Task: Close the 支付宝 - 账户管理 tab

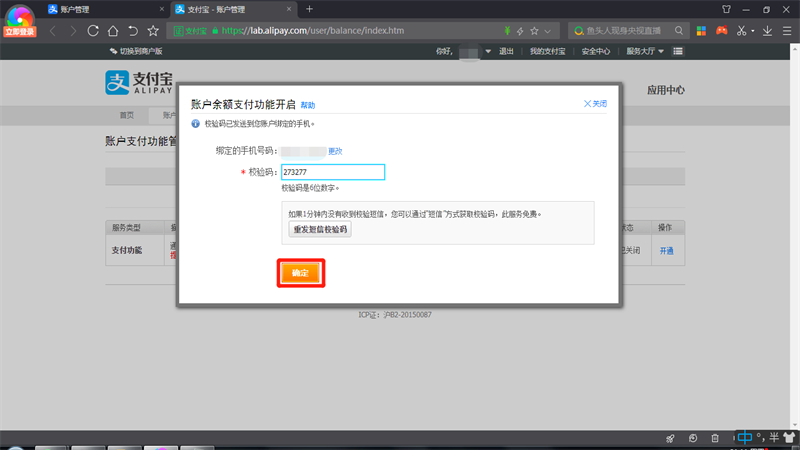Action: 289,9
